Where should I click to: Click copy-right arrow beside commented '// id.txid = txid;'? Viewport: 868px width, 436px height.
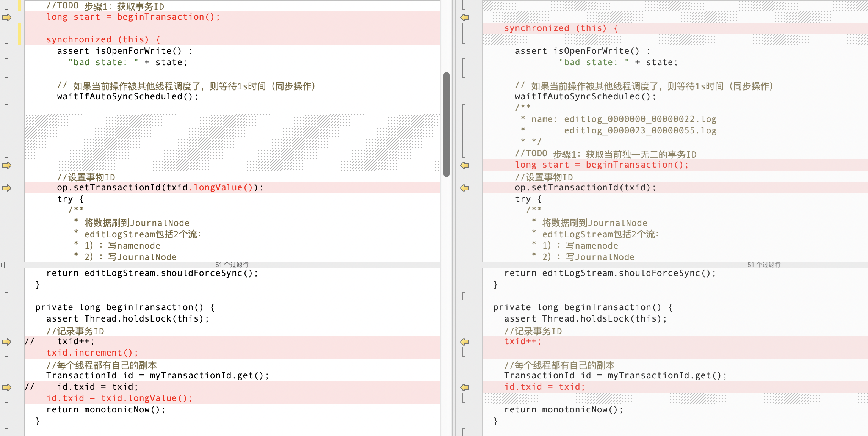tap(7, 387)
